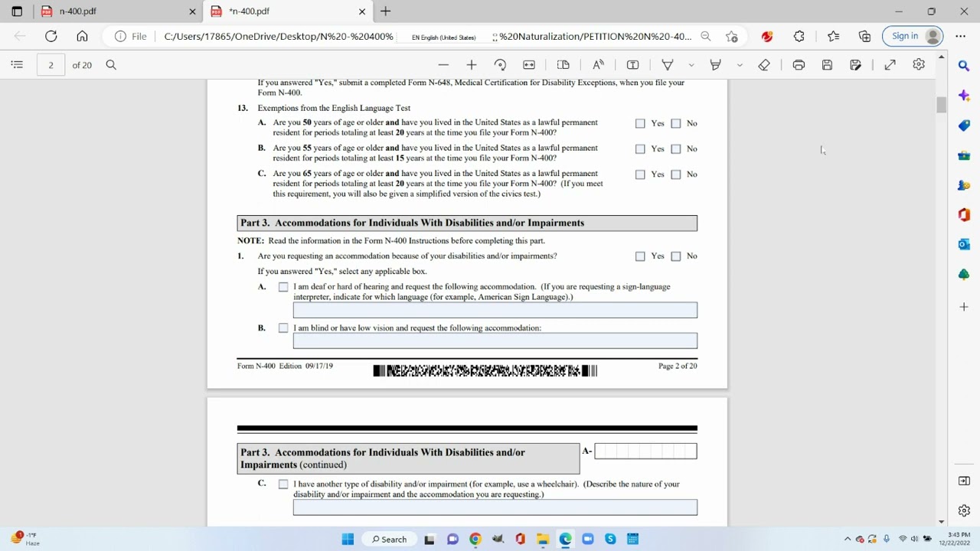
Task: Expand the Highlight color options arrow
Action: (740, 65)
